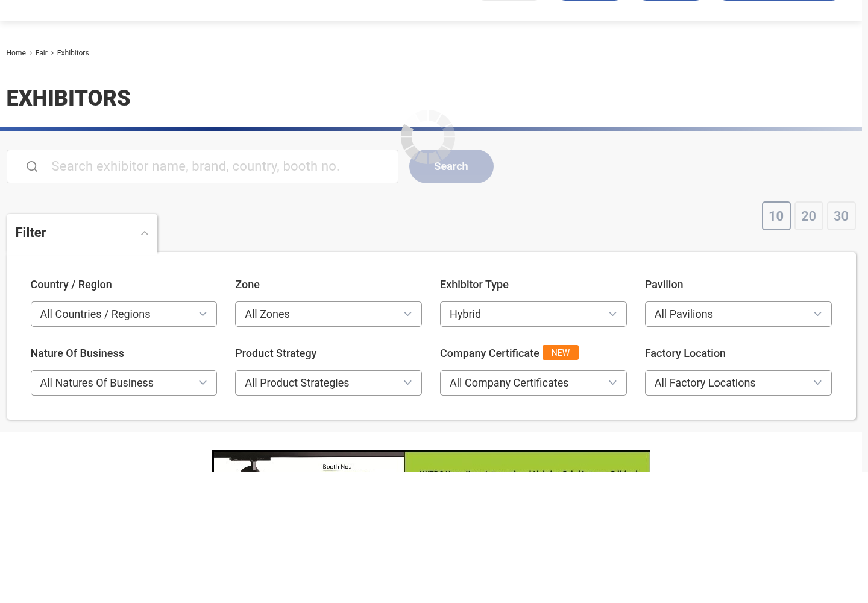Click the Factory Location label
868x603 pixels.
[685, 353]
